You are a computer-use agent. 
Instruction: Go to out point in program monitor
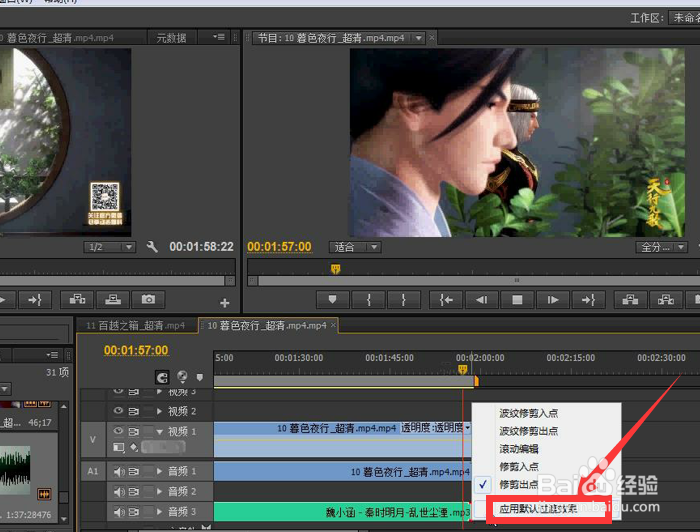(588, 300)
